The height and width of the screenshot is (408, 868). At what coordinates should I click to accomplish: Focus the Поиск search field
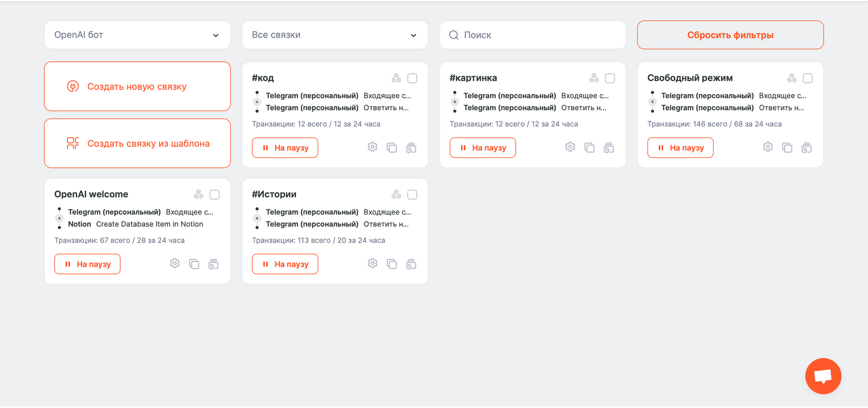coord(539,35)
